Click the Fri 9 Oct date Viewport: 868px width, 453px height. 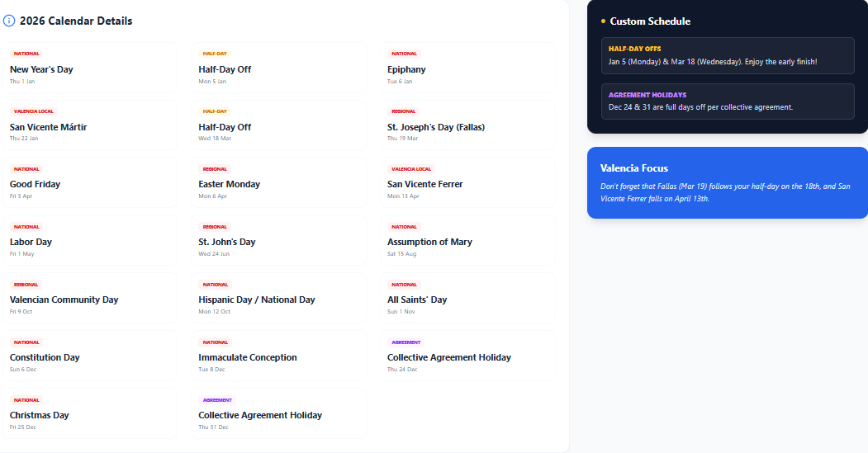pyautogui.click(x=21, y=311)
